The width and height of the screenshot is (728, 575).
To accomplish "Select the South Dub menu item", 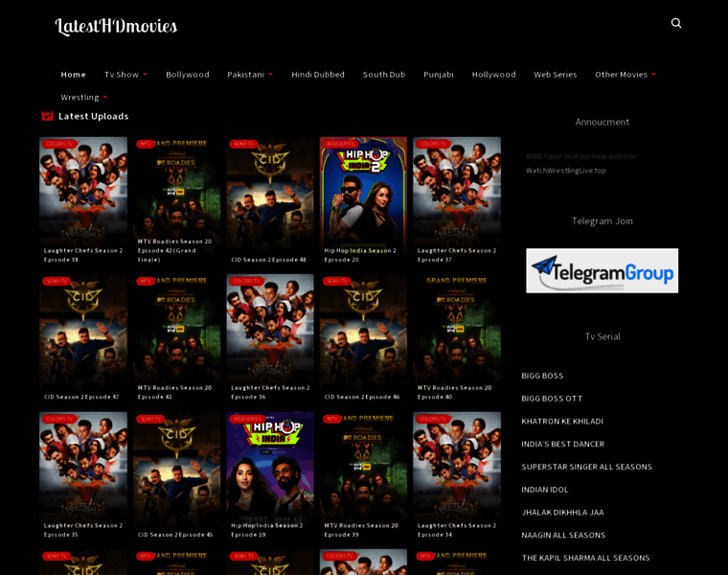I will tap(384, 75).
